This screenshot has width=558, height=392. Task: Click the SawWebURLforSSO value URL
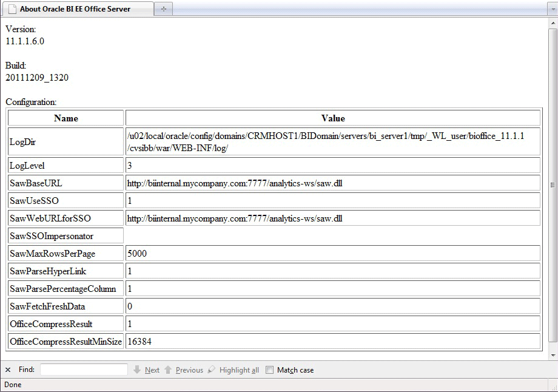click(235, 218)
